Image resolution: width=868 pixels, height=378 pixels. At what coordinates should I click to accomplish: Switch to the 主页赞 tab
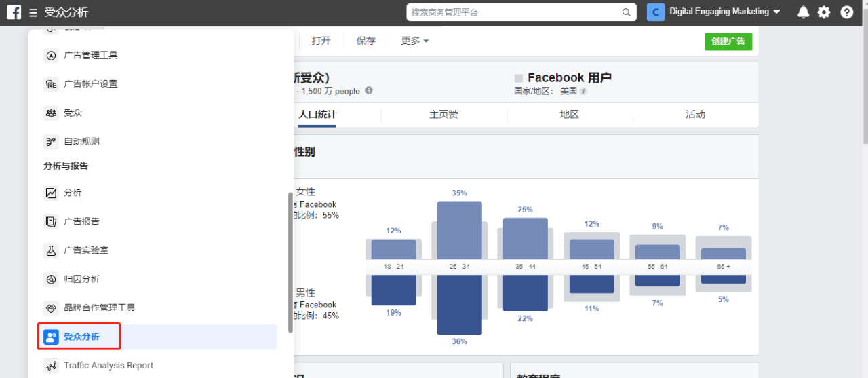[443, 115]
